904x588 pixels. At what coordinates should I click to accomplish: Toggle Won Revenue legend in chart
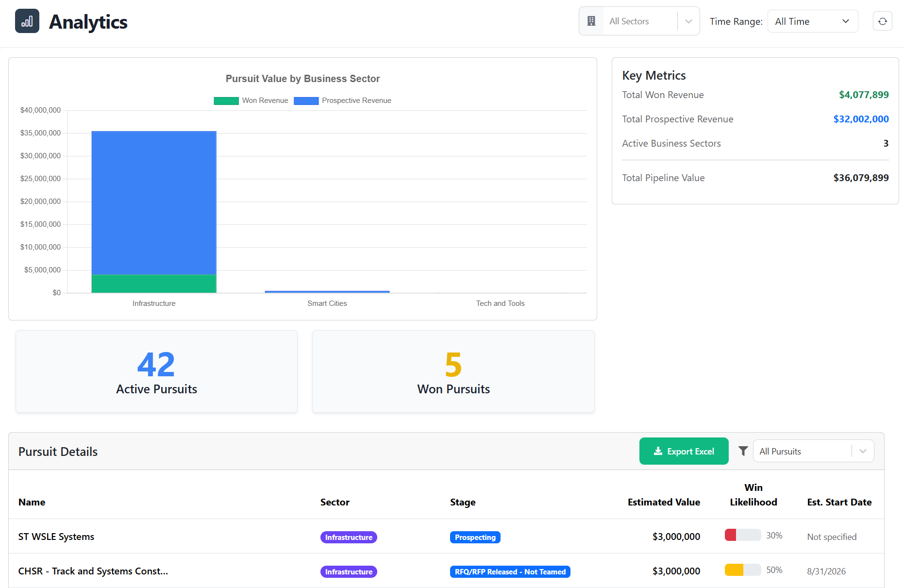[x=251, y=101]
